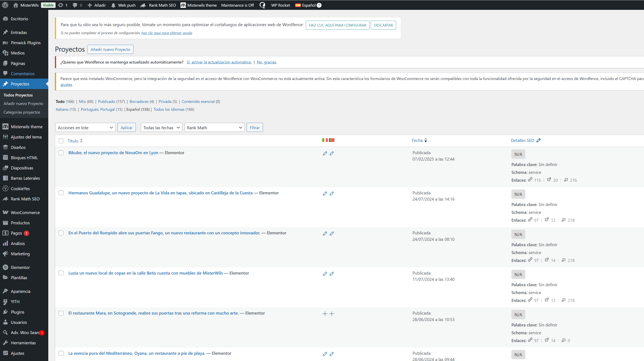Image resolution: width=644 pixels, height=361 pixels.
Task: Edit Italian translation of Bikube project
Action: 325,153
